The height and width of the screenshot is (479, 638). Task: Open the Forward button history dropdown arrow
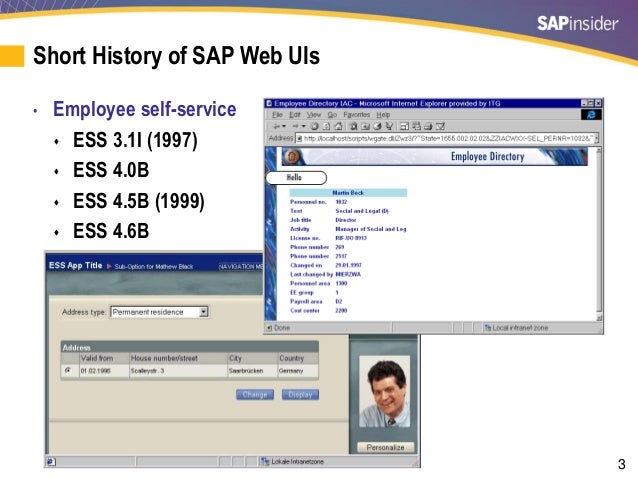(x=304, y=126)
